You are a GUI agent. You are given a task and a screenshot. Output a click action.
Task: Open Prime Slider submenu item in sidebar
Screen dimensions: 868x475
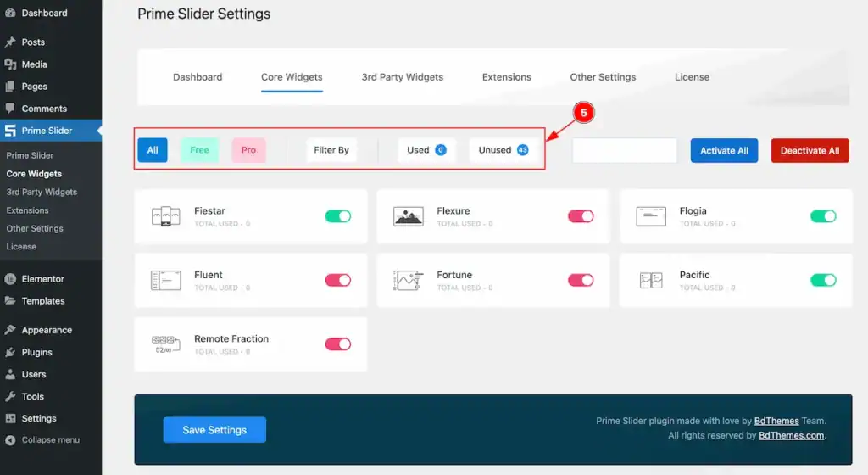(30, 155)
